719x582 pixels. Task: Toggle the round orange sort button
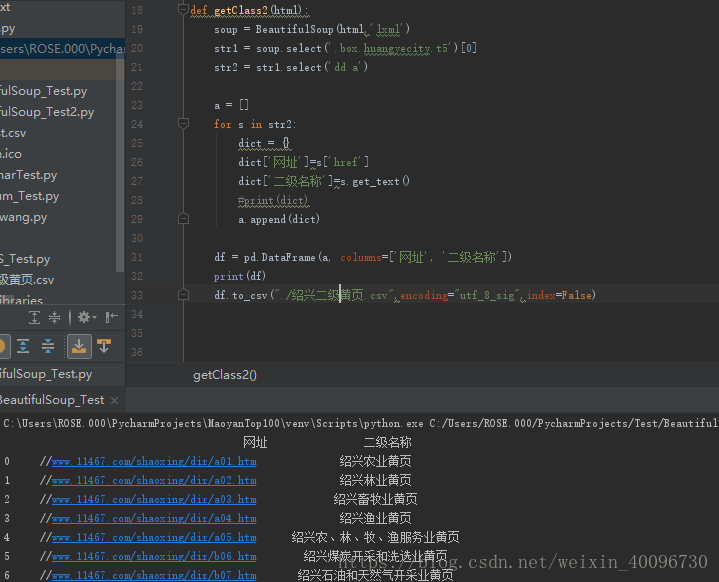[2, 346]
